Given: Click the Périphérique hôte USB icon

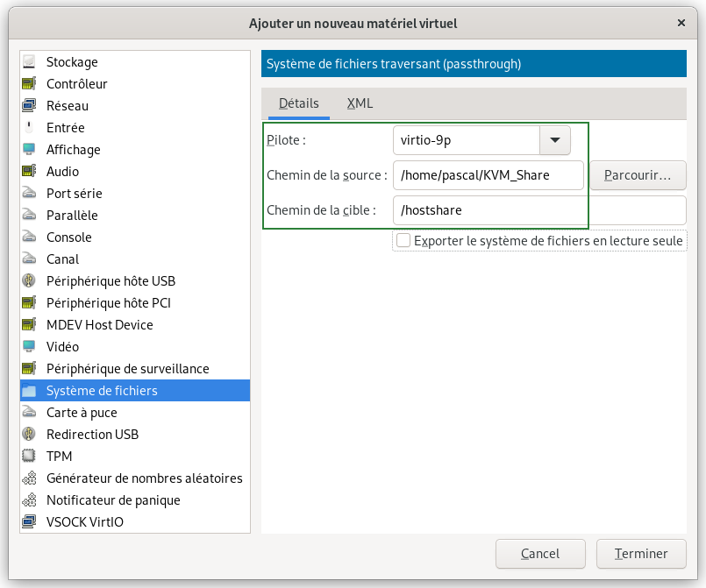Looking at the screenshot, I should [29, 280].
